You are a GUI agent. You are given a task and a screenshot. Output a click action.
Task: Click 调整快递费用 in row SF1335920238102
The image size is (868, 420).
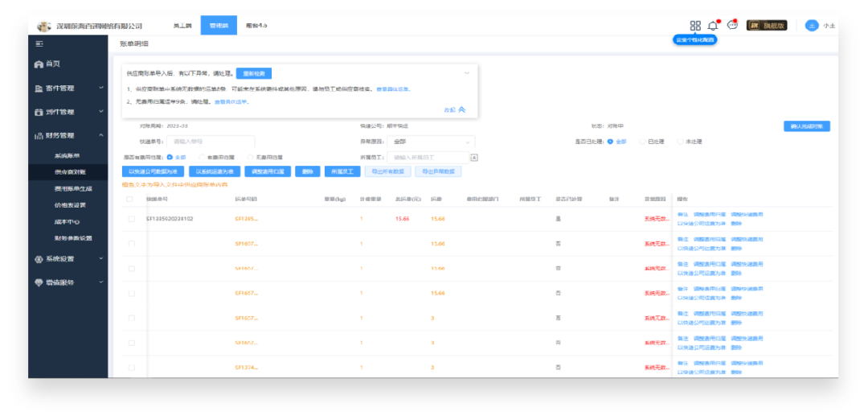[747, 215]
